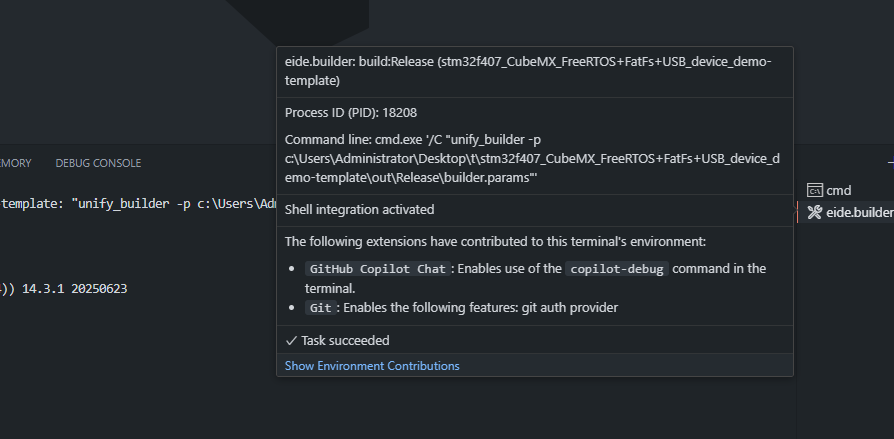894x439 pixels.
Task: Switch to the MEMORY panel tab
Action: [x=15, y=163]
